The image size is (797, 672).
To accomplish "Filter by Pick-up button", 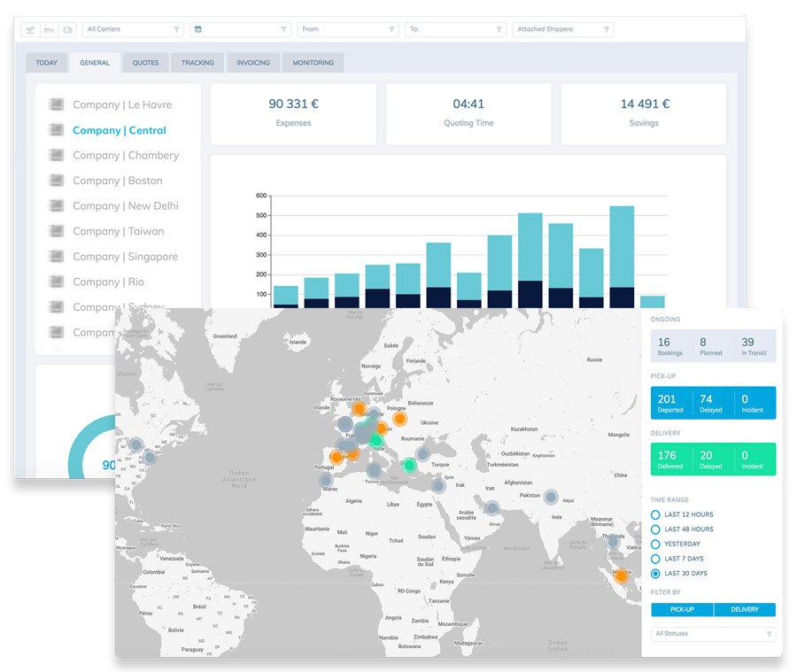I will click(682, 610).
